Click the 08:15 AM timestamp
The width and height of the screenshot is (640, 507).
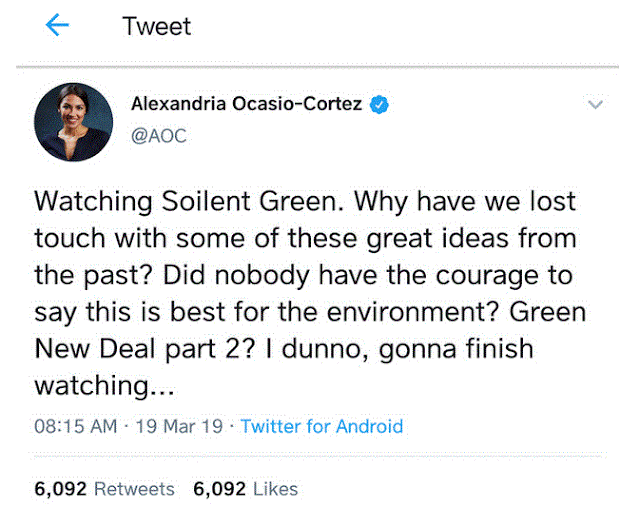tap(77, 426)
